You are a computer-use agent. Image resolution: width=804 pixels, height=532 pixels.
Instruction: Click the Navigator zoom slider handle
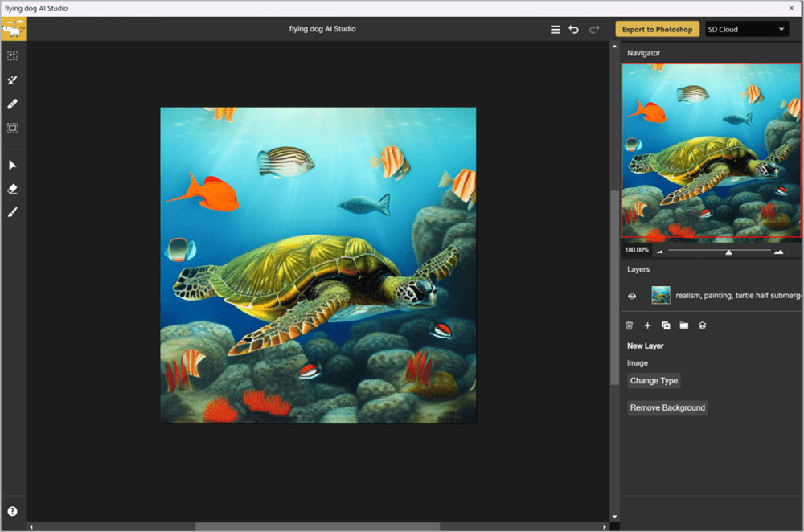click(x=728, y=252)
